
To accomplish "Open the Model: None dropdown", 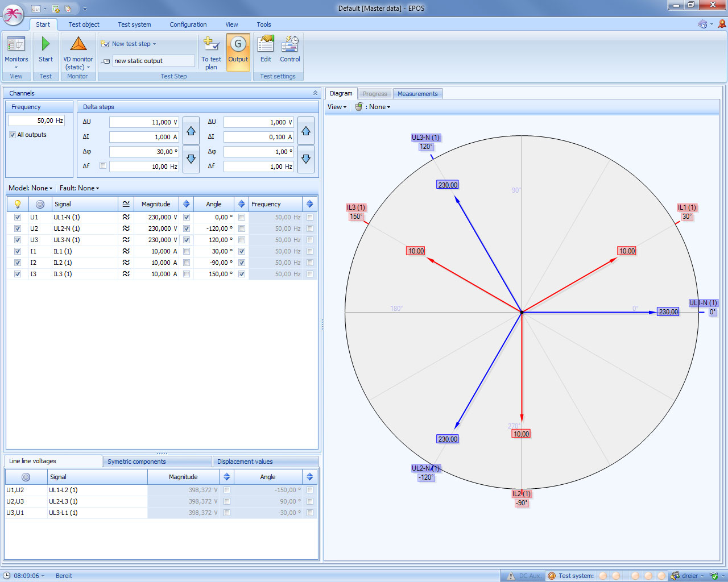I will coord(31,188).
